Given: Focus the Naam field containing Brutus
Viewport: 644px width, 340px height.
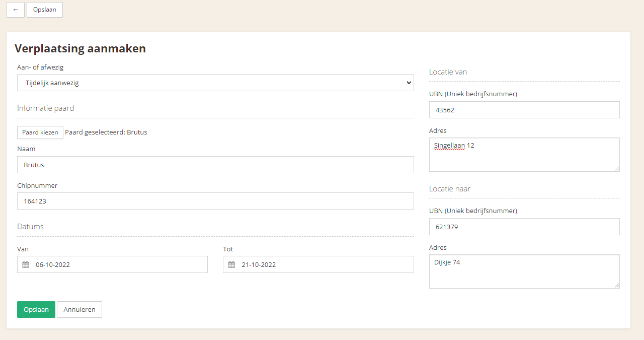Looking at the screenshot, I should pos(215,165).
